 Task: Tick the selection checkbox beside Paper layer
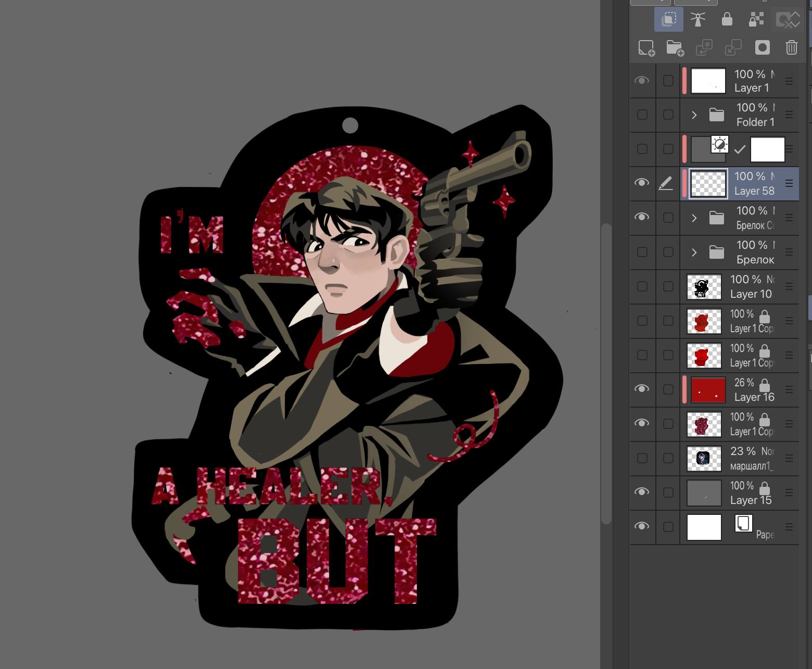point(668,527)
